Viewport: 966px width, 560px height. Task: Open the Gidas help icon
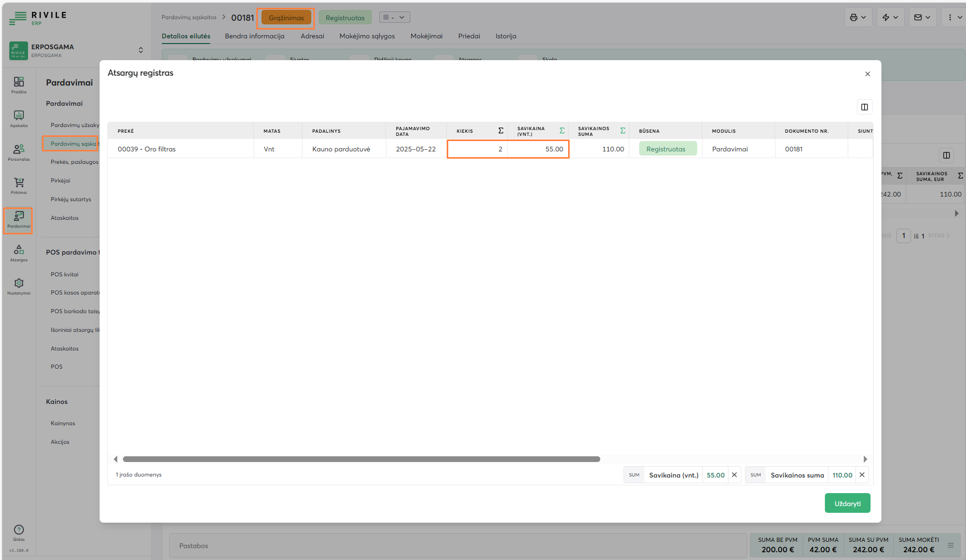point(19,533)
